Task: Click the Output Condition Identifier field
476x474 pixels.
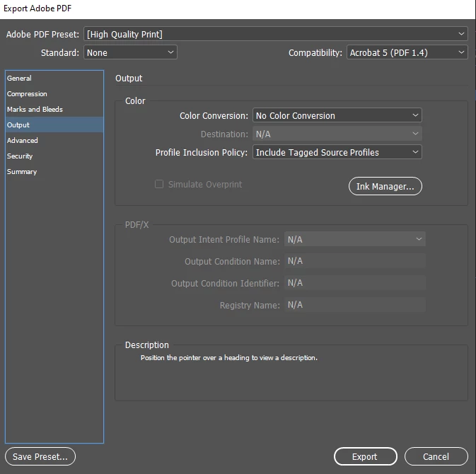Action: click(x=354, y=283)
